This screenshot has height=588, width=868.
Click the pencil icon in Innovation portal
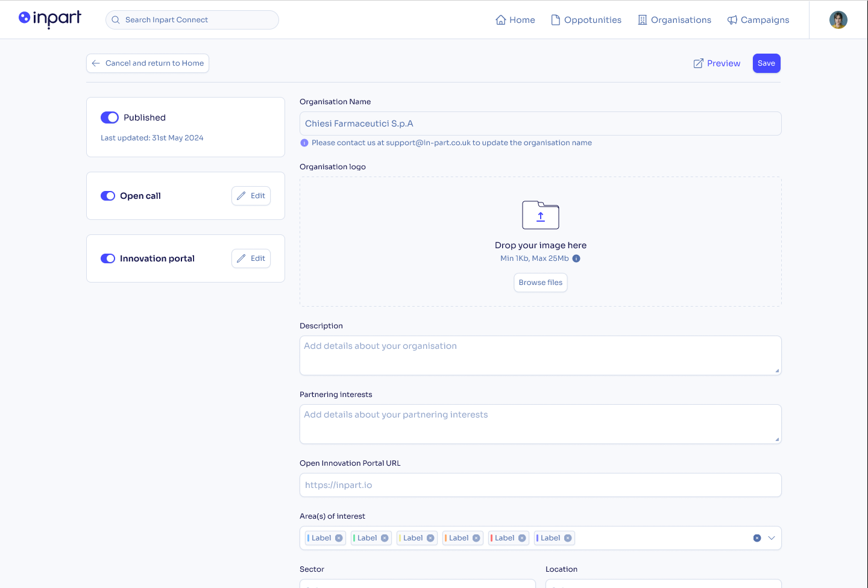pyautogui.click(x=241, y=258)
